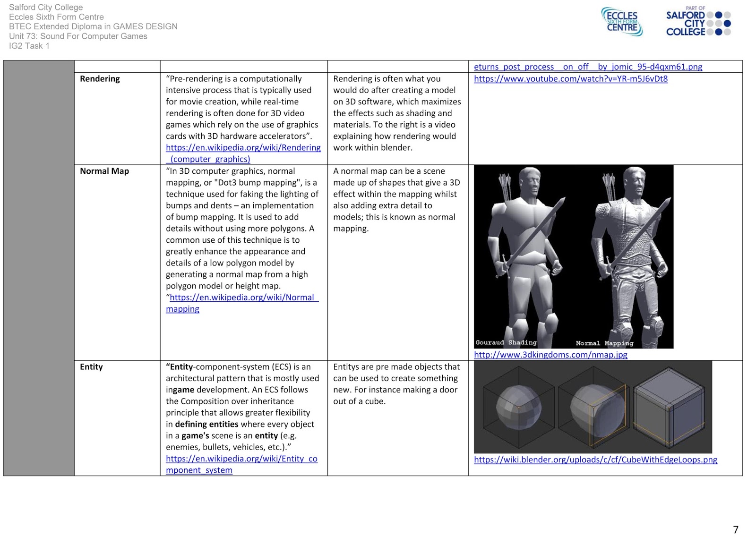
Task: Select the Rendering table row heading
Action: (x=100, y=79)
